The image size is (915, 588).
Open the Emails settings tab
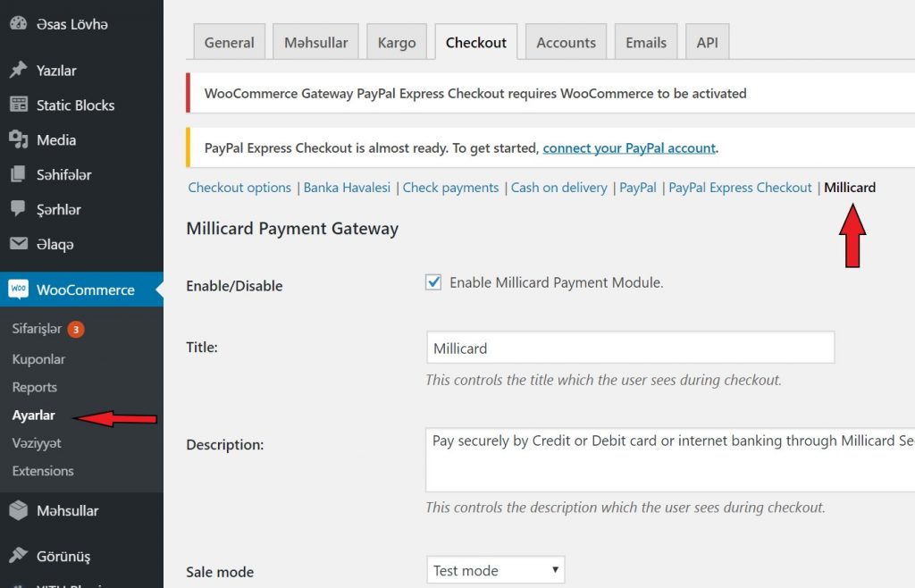point(645,42)
